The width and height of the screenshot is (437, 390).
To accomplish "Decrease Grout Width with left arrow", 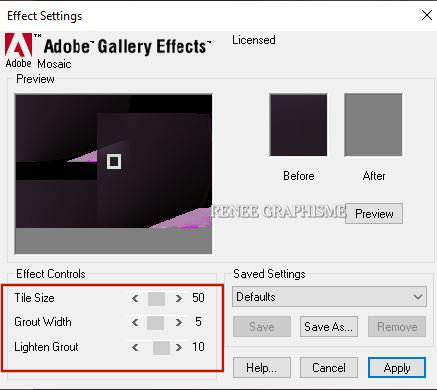I will (135, 322).
